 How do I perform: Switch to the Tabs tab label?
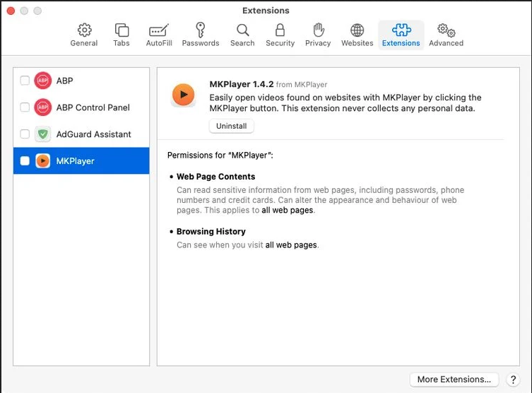pyautogui.click(x=122, y=43)
